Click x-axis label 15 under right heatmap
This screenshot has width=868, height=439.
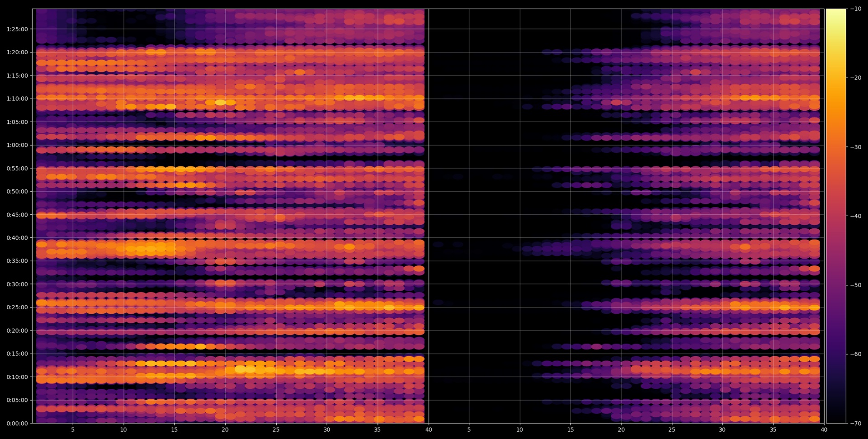(x=571, y=430)
